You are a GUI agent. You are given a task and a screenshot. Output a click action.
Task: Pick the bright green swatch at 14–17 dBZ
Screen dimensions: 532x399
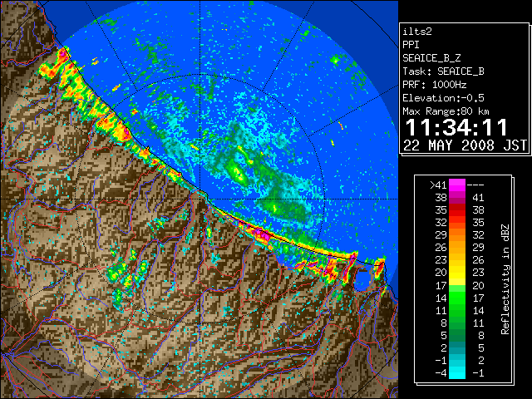(x=457, y=298)
